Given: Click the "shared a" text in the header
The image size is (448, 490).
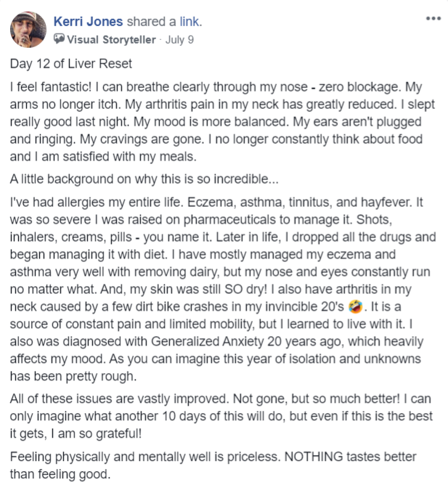Looking at the screenshot, I should tap(151, 22).
